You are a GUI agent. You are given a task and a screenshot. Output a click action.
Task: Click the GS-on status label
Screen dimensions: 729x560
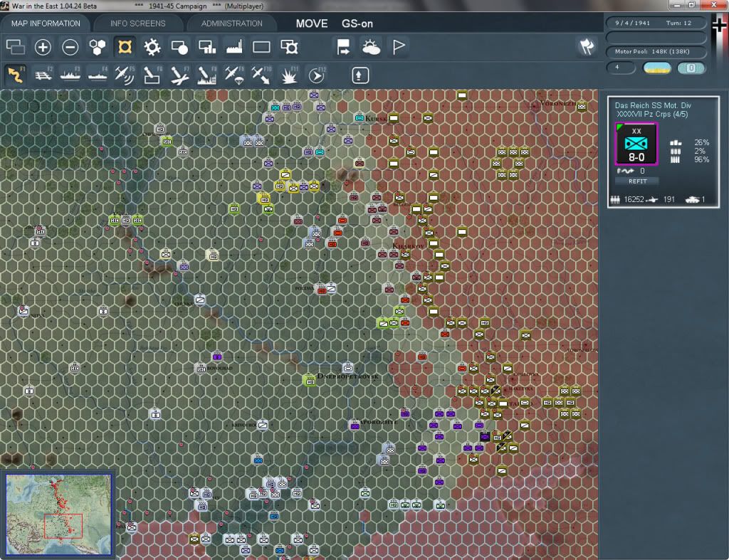[357, 23]
